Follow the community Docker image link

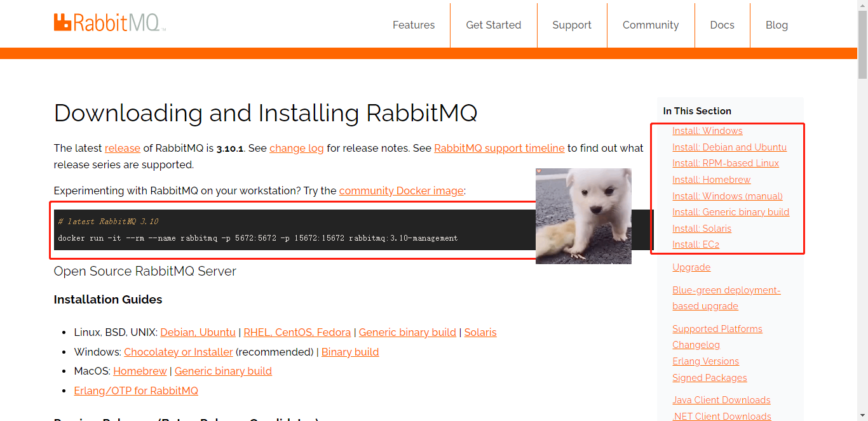click(x=402, y=190)
